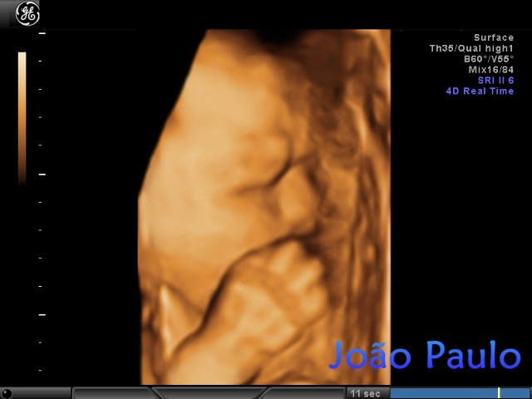Click the sepia color map bar
Viewport: 532px width, 399px height.
[x=22, y=116]
